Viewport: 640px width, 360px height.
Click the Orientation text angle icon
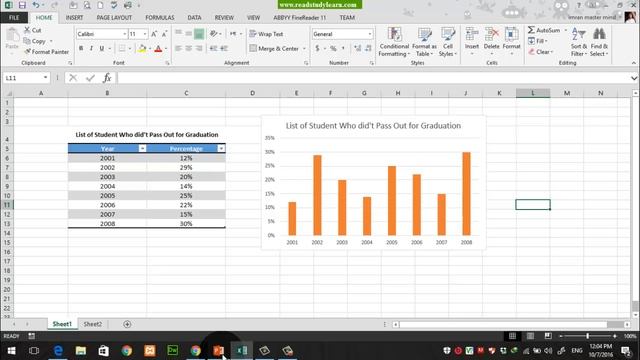[x=213, y=34]
